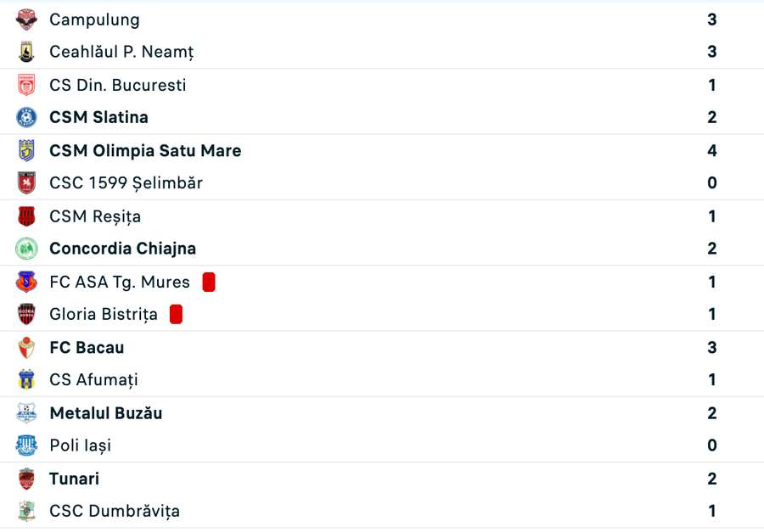This screenshot has width=764, height=532.
Task: Select the Metalul Buzău club badge
Action: (25, 412)
